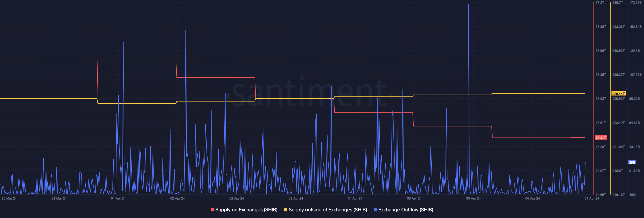Screen dimensions: 644x218
Task: Click the 21.59B axis label
Action: pos(634,171)
